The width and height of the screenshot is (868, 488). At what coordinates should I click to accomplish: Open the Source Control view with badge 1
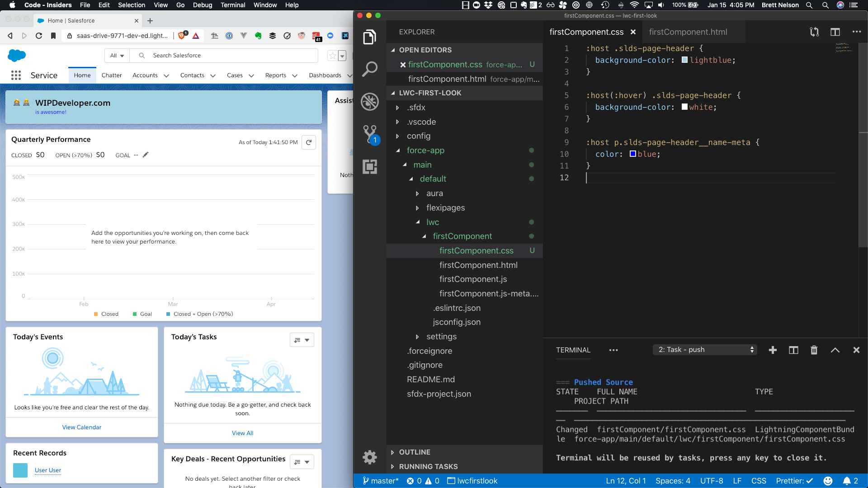(370, 135)
